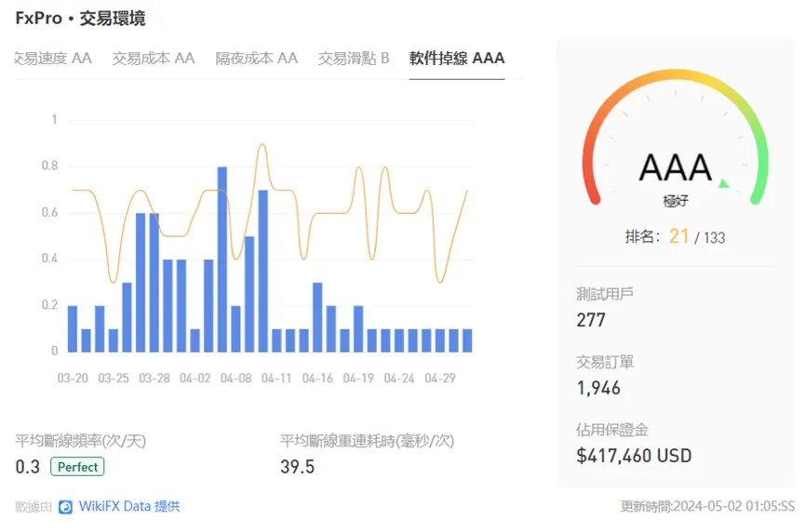Open the WikiFX Data 提供 link
This screenshot has width=805, height=532.
tap(129, 506)
